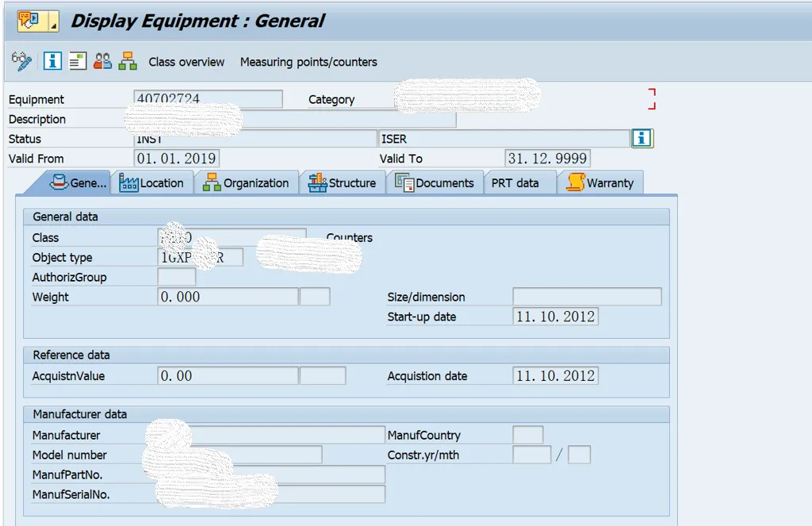Click the user status ISER field

click(x=504, y=138)
